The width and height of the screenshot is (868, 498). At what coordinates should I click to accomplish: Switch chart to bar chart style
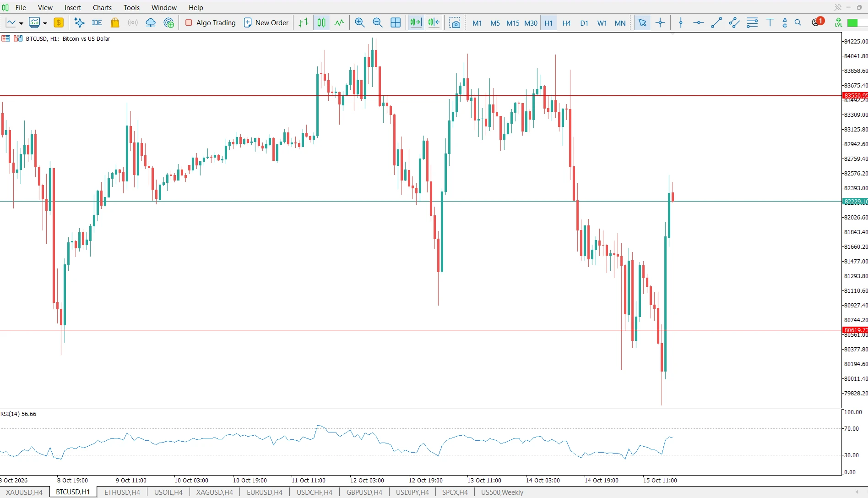(304, 22)
